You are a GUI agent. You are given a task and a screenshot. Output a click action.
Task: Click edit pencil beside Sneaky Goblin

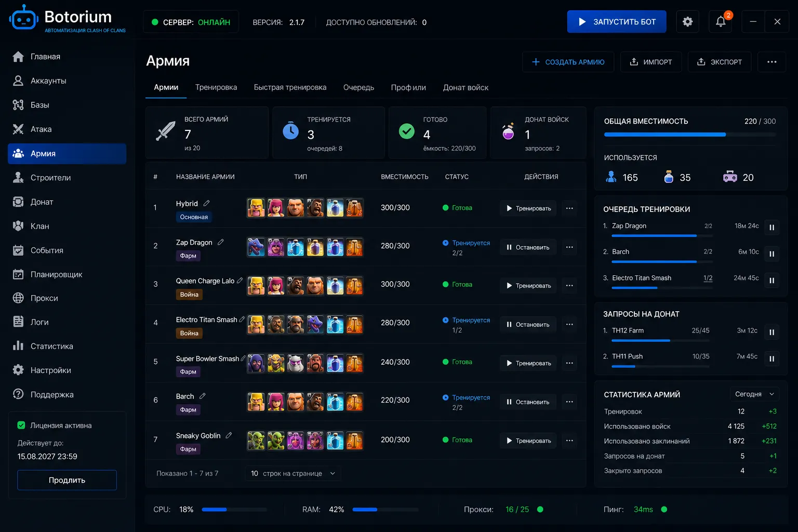tap(229, 435)
